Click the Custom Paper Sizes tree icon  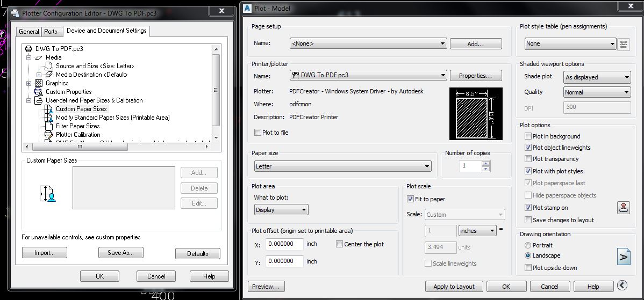click(49, 109)
